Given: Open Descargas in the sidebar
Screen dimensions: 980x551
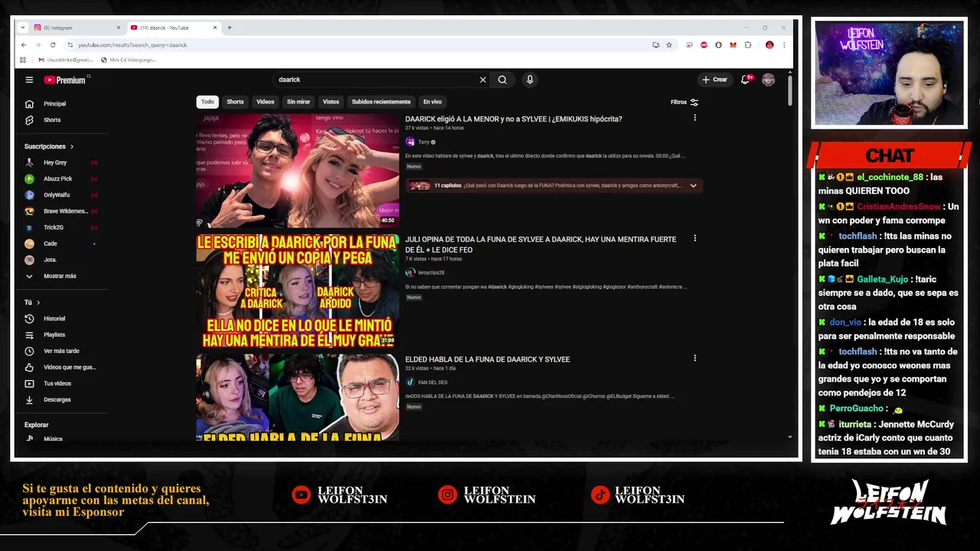Looking at the screenshot, I should [x=57, y=399].
